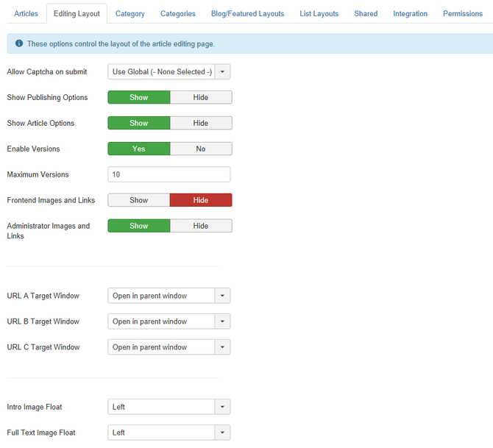The width and height of the screenshot is (493, 448).
Task: Set Frontend Images and Links to Show
Action: pyautogui.click(x=139, y=200)
